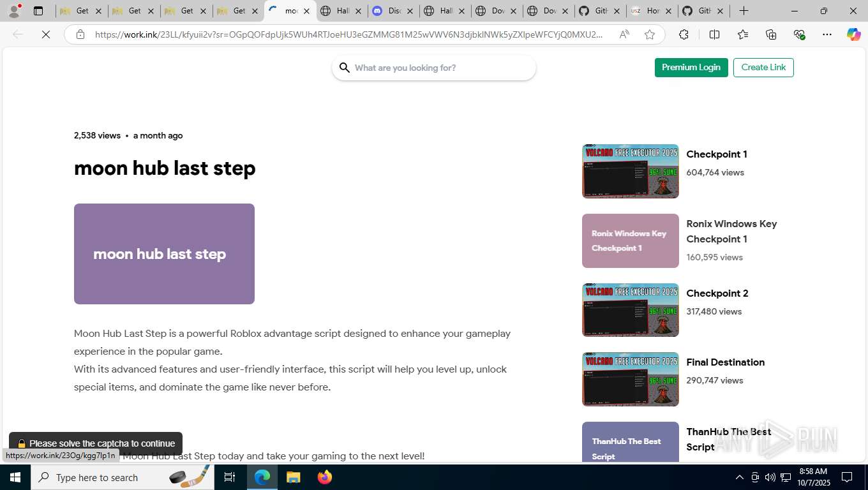Screen dimensions: 868x490
Task: Open the 'Checkpoint 2' title link
Action: [x=717, y=293]
